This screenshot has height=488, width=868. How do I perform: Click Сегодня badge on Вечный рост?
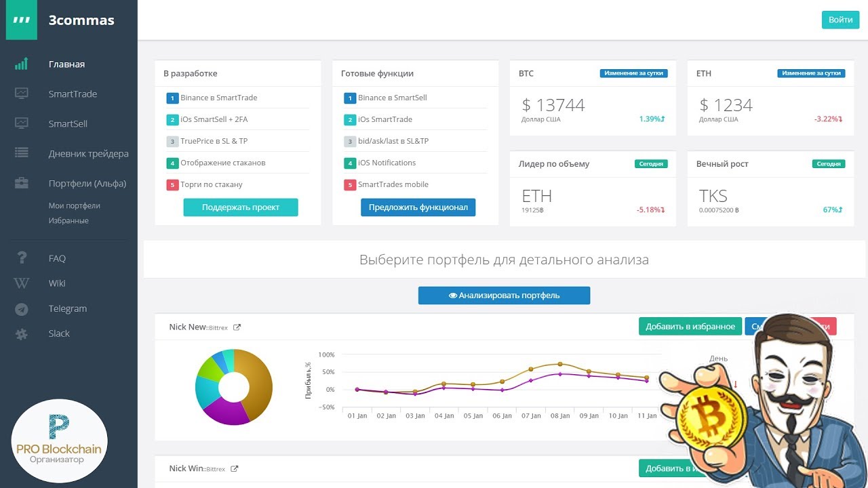click(x=829, y=164)
